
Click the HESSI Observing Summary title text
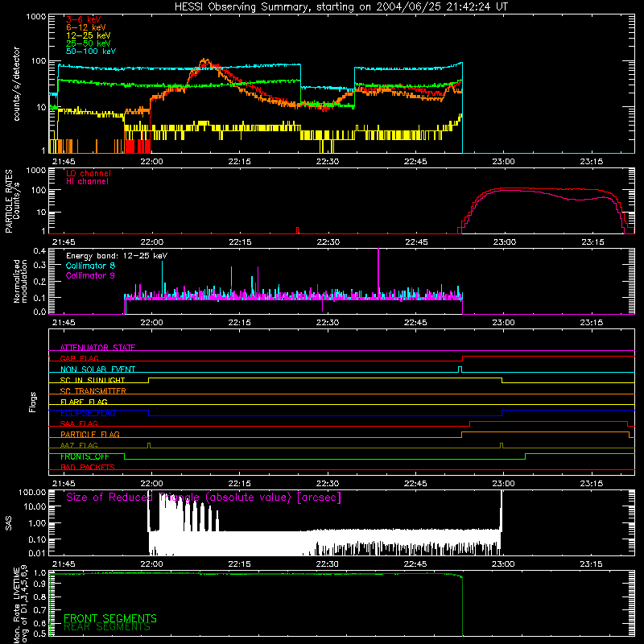coord(341,7)
